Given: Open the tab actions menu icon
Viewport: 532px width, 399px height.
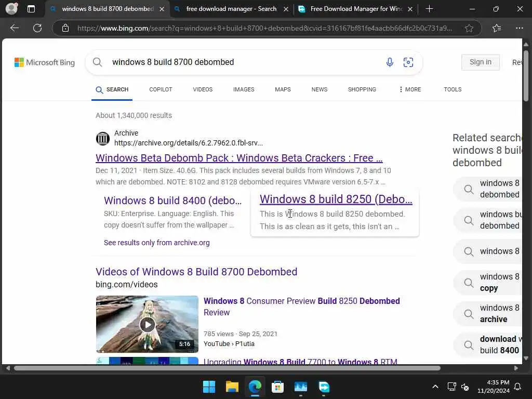Looking at the screenshot, I should tap(31, 9).
